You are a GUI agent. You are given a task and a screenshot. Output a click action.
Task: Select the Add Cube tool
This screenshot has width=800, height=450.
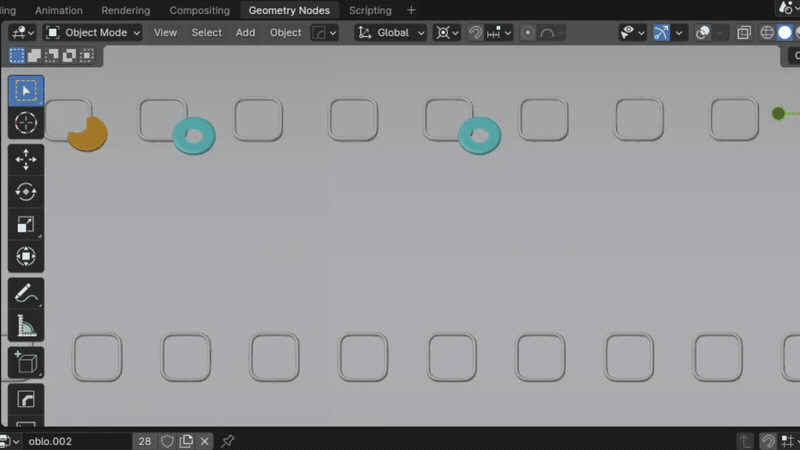click(26, 363)
